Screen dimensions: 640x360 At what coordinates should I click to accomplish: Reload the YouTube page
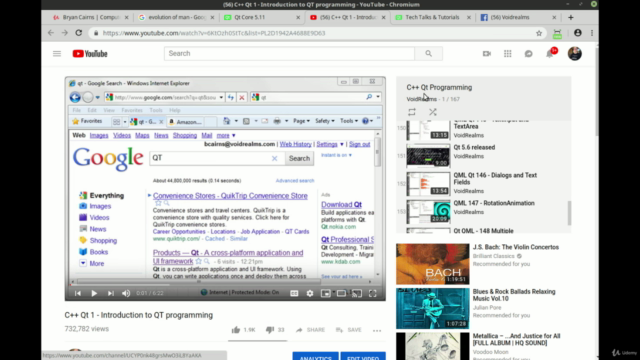point(78,33)
